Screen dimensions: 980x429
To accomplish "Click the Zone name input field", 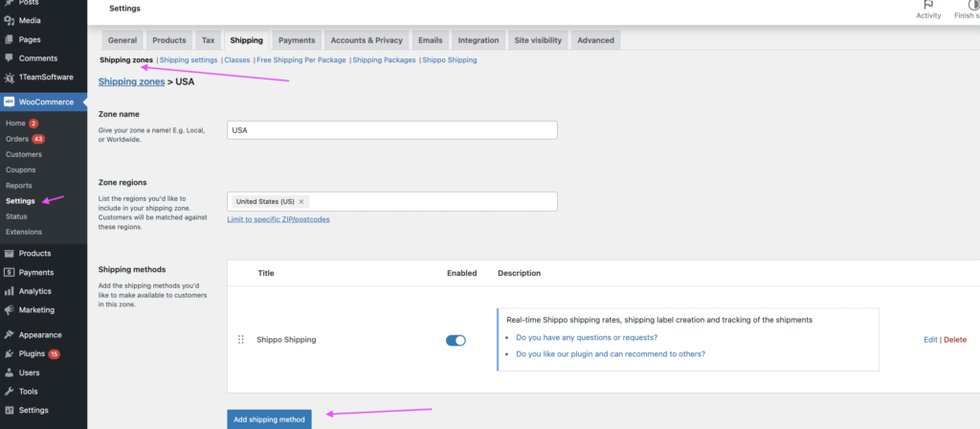I will tap(392, 130).
